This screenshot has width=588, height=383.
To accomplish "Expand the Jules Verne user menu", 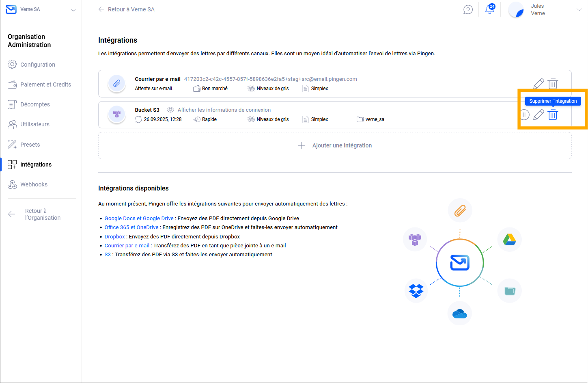I will point(579,10).
